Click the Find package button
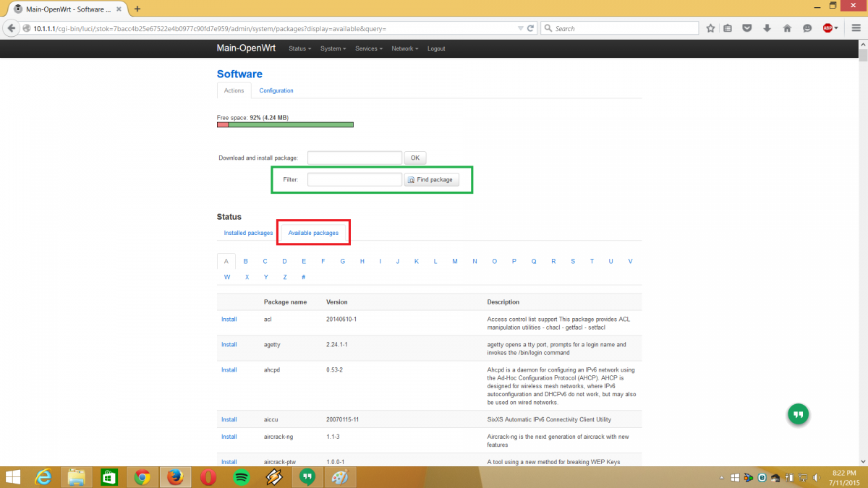This screenshot has width=868, height=488. point(431,179)
